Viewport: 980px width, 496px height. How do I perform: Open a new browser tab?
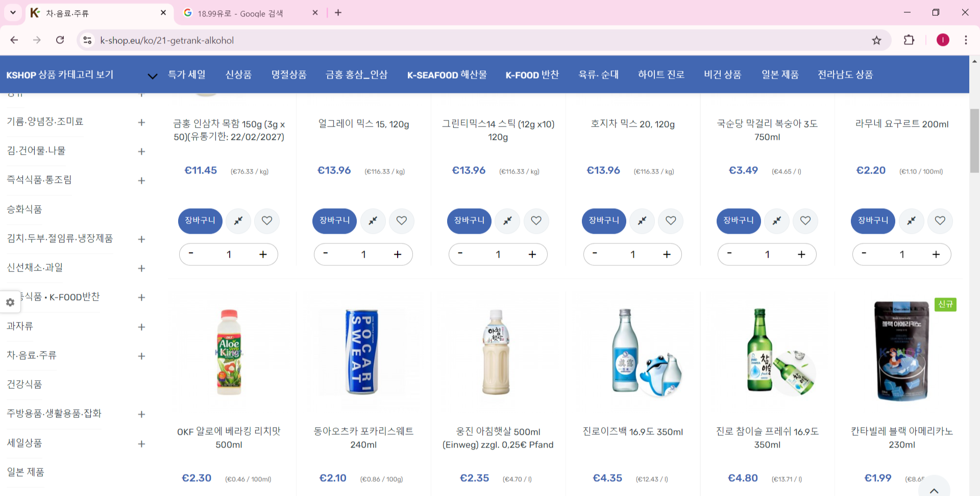338,13
